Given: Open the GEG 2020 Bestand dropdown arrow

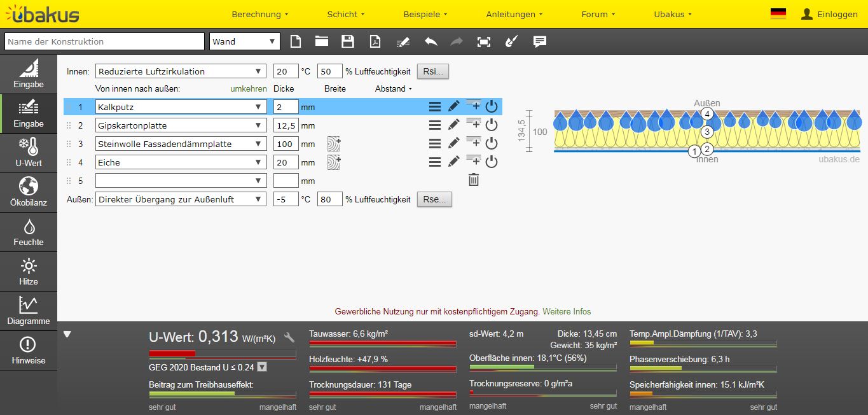Looking at the screenshot, I should click(261, 367).
